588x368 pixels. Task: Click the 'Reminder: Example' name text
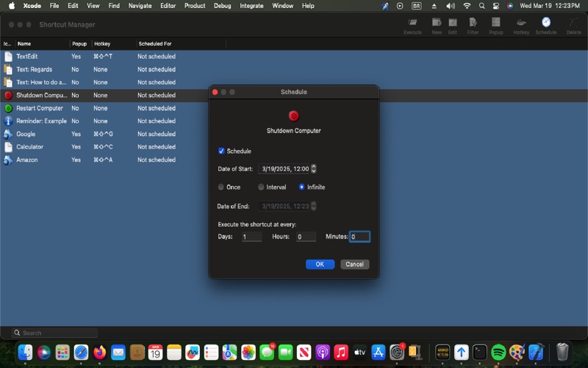point(41,121)
